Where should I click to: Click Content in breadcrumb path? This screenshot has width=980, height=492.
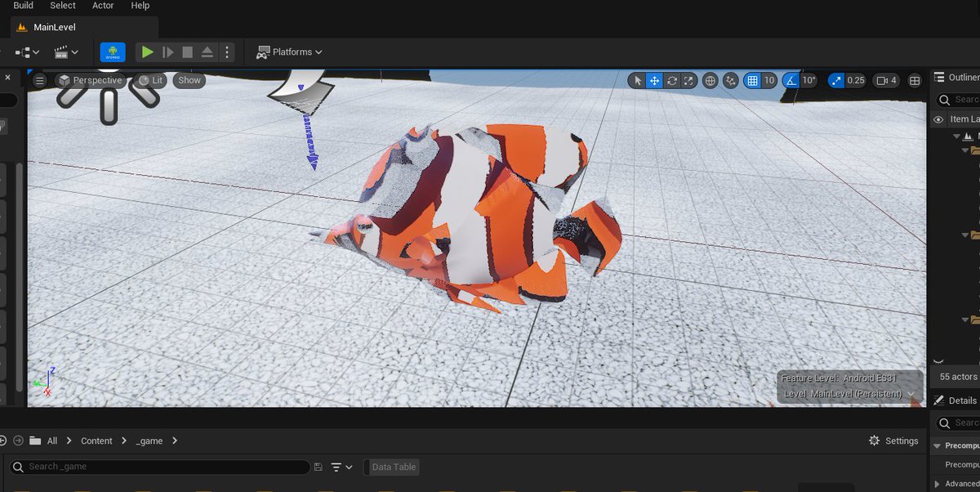tap(96, 441)
